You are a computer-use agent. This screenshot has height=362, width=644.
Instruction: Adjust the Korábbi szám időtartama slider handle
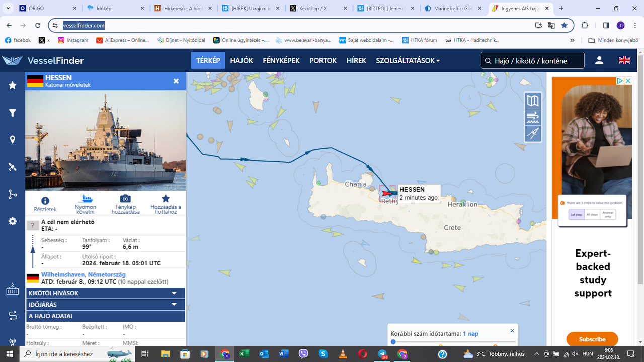[x=393, y=342]
